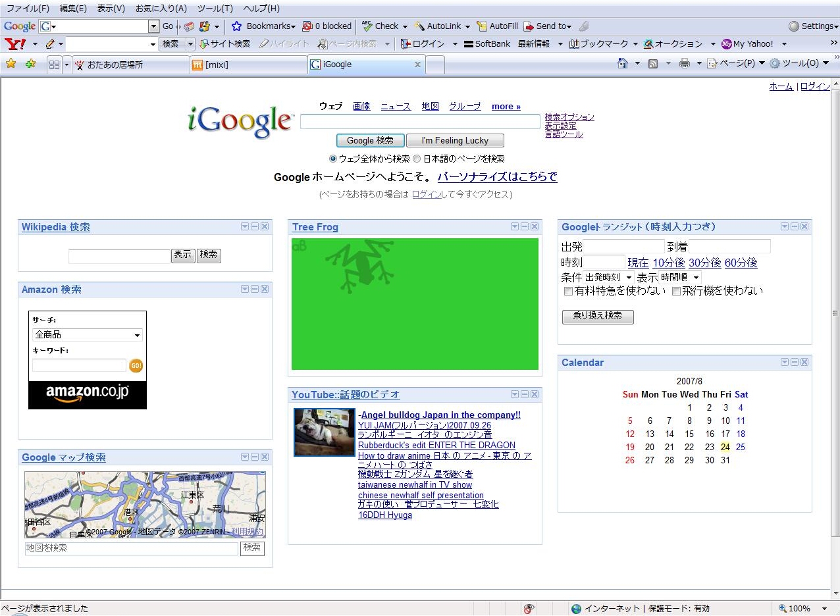Click the RSS feeds icon

[x=653, y=63]
